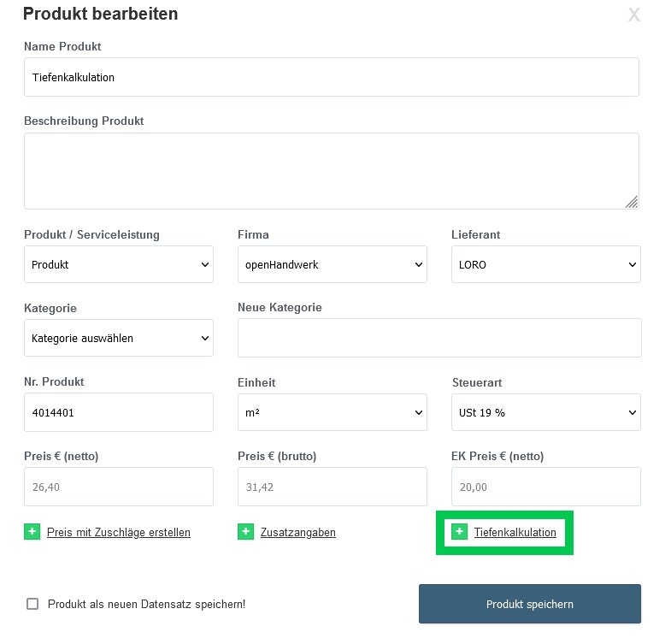Check Produkt als neuen Datensatz speichern
This screenshot has height=644, width=671.
tap(32, 604)
